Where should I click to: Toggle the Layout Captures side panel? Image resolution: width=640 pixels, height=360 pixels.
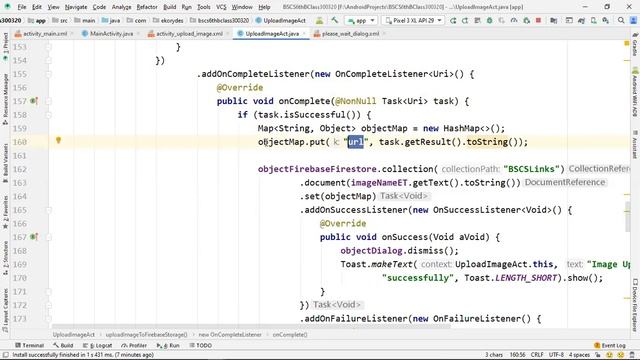click(x=5, y=310)
